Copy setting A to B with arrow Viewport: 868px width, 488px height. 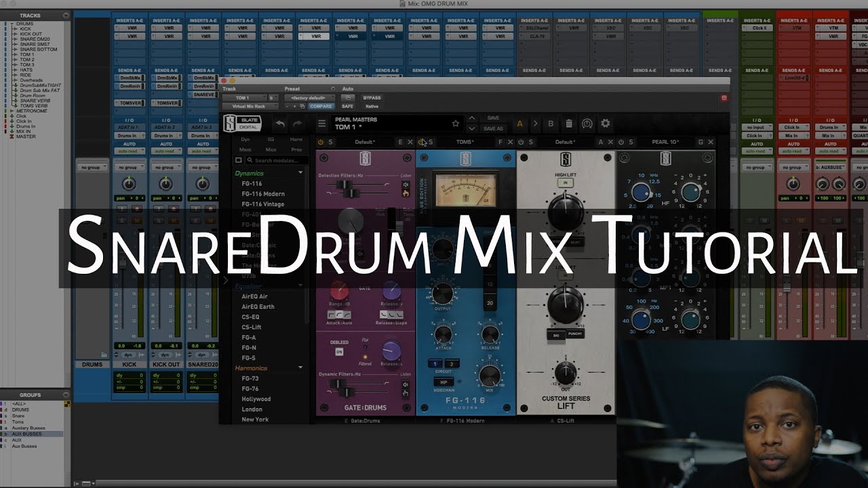click(x=534, y=123)
